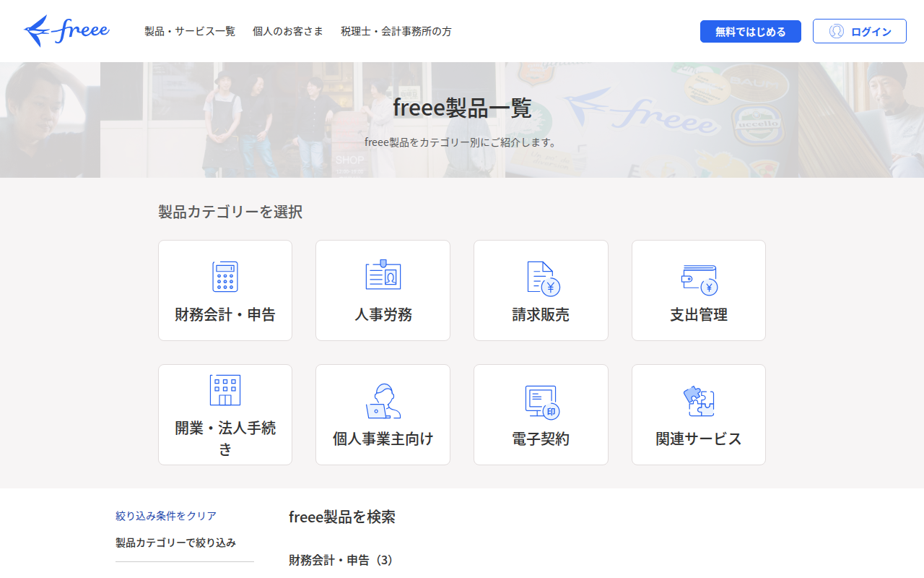924x578 pixels.
Task: Click the calculator icon for 財務会計・申告
Action: pos(225,277)
